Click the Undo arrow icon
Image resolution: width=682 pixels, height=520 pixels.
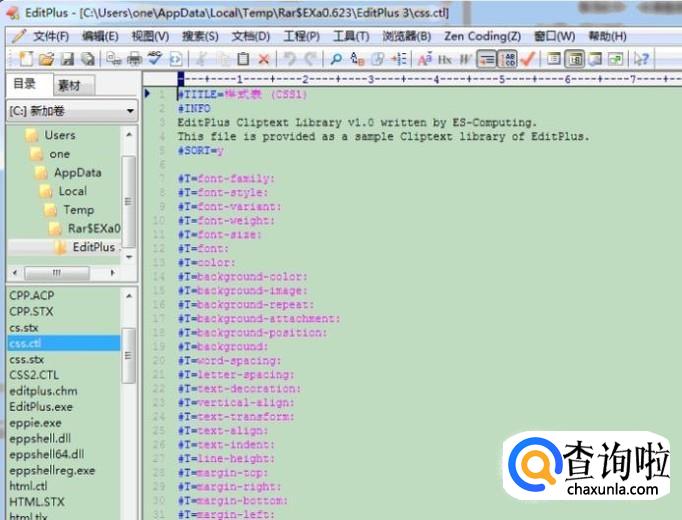point(289,59)
